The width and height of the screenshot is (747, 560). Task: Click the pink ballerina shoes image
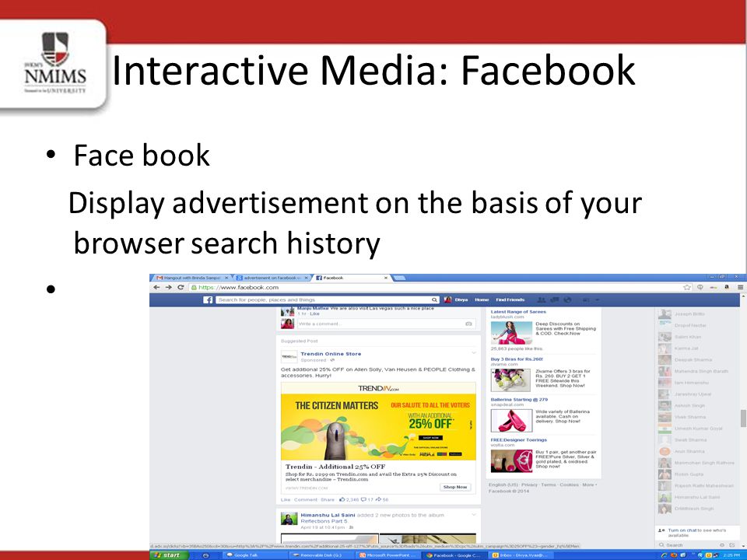pyautogui.click(x=510, y=421)
